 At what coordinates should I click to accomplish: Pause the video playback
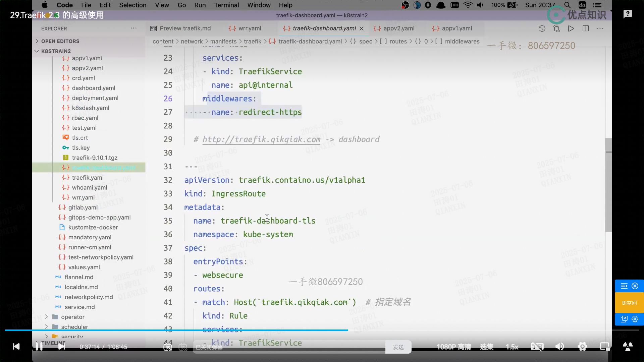(39, 347)
